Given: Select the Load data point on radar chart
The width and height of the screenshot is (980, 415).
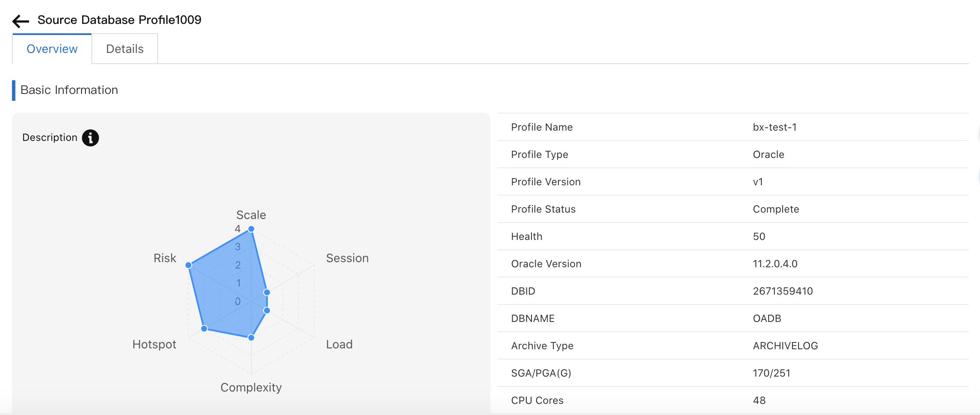Looking at the screenshot, I should pos(267,310).
